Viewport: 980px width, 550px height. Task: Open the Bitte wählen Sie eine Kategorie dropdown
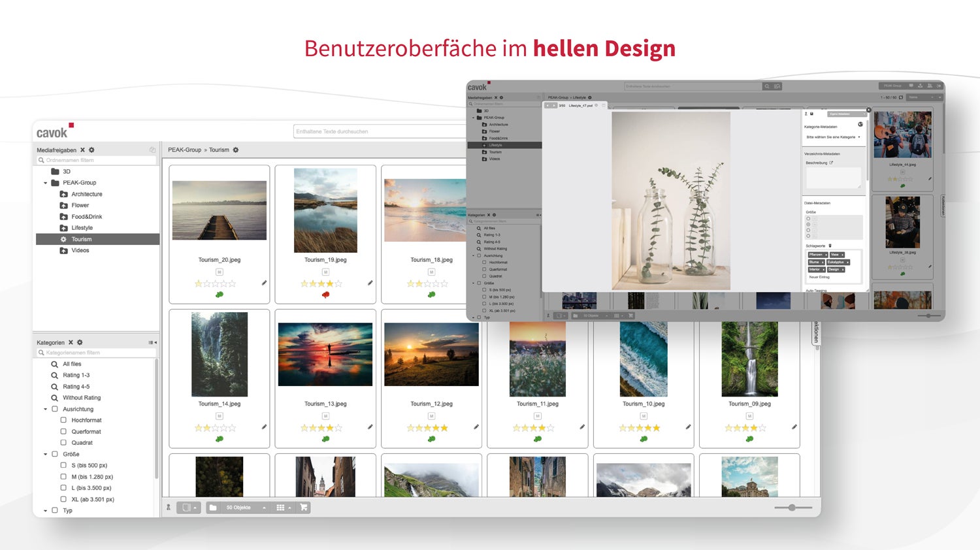[833, 137]
